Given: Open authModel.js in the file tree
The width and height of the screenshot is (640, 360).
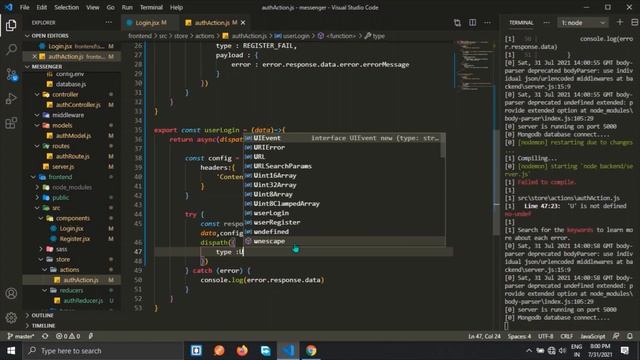Looking at the screenshot, I should (x=73, y=136).
